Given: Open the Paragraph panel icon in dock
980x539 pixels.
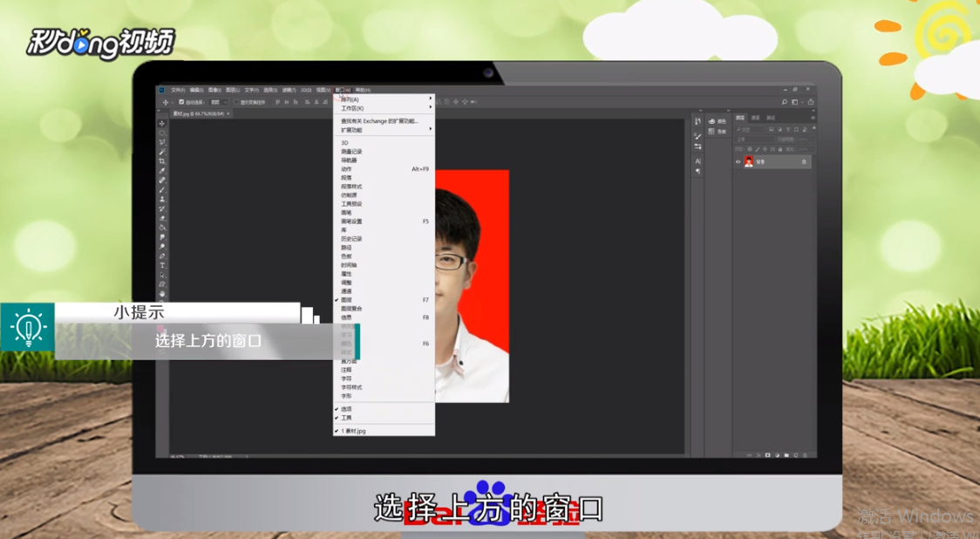Looking at the screenshot, I should point(698,171).
